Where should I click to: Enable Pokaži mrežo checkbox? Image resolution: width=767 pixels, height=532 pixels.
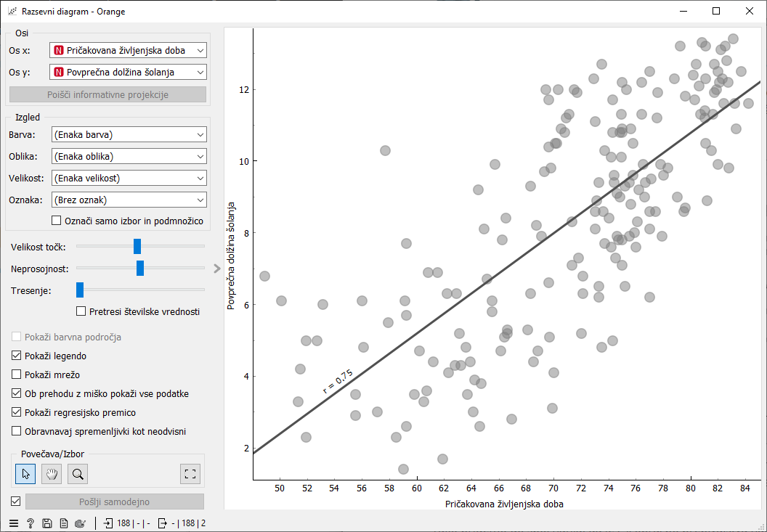click(x=17, y=375)
